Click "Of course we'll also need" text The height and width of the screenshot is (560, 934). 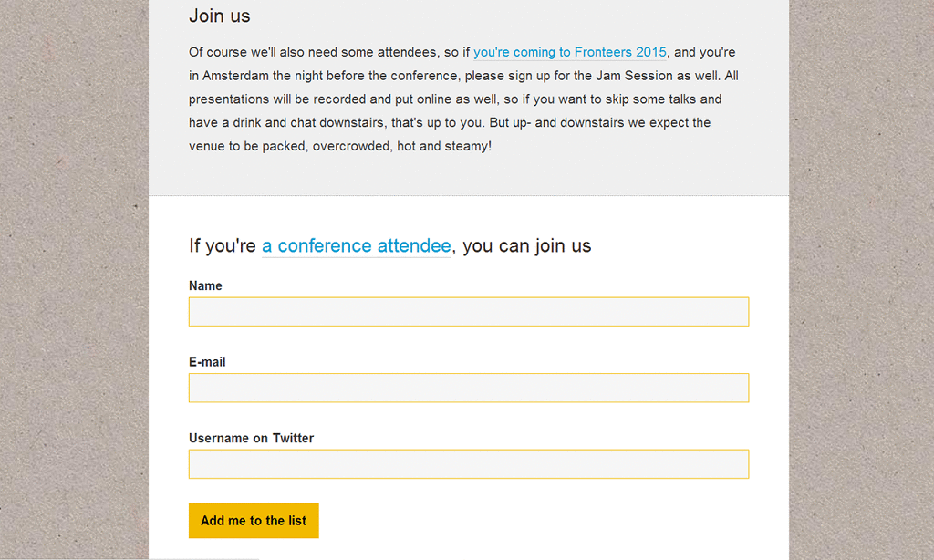click(262, 52)
